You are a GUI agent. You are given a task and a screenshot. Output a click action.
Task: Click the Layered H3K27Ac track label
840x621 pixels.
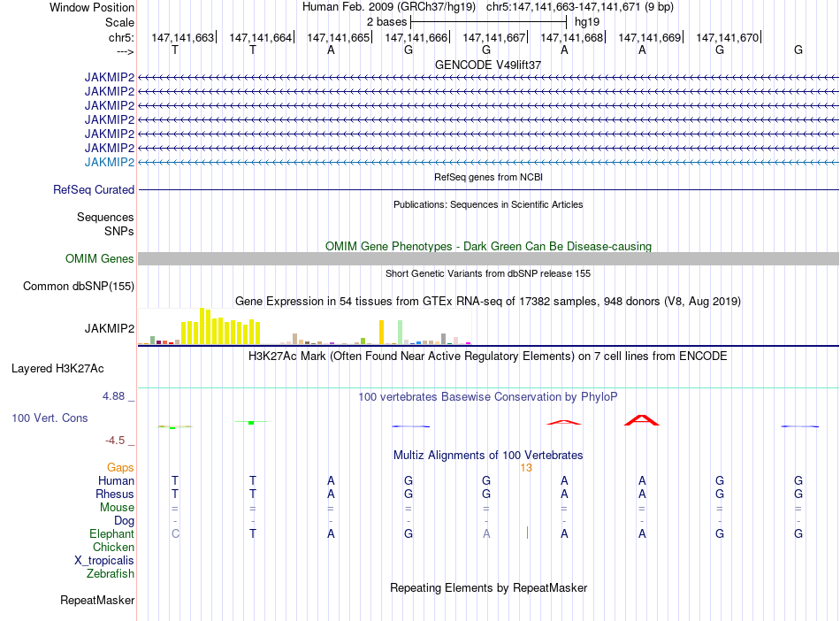pyautogui.click(x=57, y=369)
